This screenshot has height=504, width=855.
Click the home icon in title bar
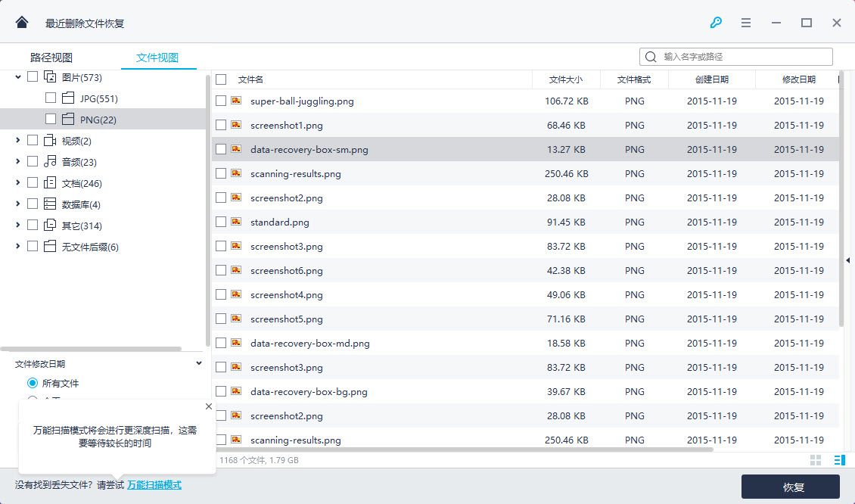tap(22, 22)
